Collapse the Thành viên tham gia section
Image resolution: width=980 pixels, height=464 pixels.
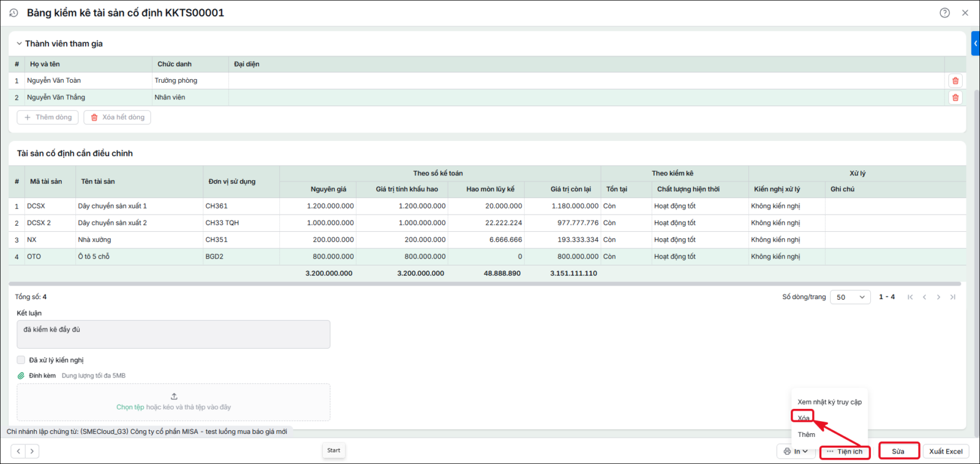point(19,44)
